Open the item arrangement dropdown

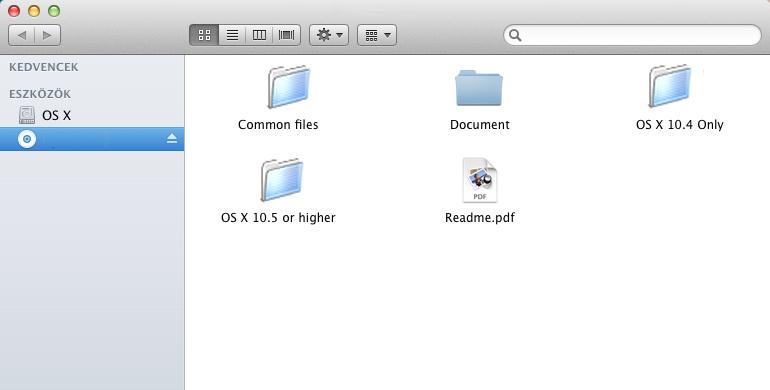377,35
